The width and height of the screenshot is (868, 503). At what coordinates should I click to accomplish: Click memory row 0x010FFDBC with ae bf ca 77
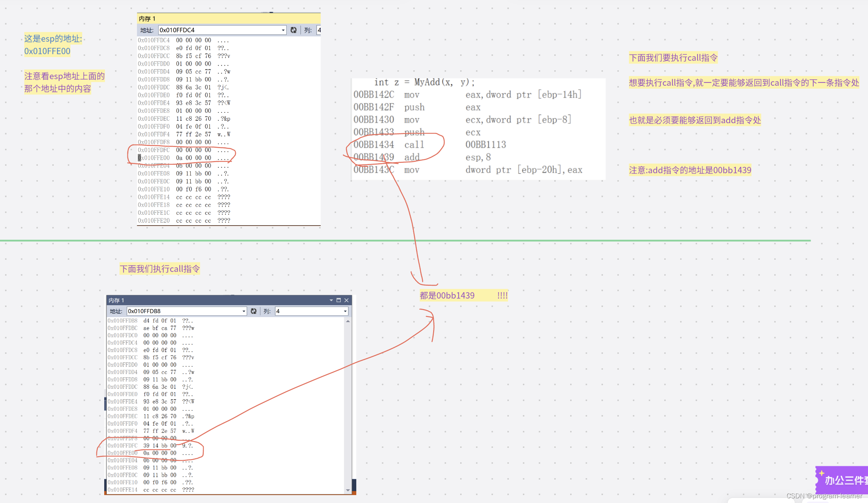point(151,328)
